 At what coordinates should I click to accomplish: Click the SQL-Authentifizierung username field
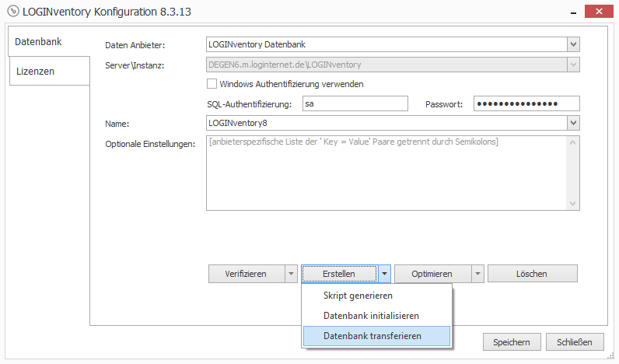coord(355,103)
